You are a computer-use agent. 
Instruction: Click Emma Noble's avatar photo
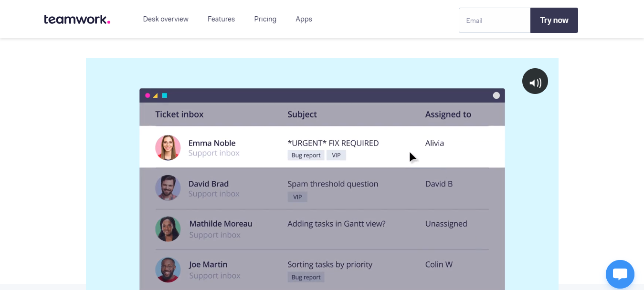(168, 147)
